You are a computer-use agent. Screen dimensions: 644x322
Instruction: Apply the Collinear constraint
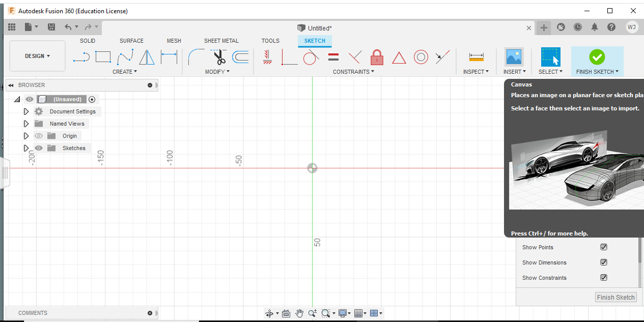click(x=442, y=57)
